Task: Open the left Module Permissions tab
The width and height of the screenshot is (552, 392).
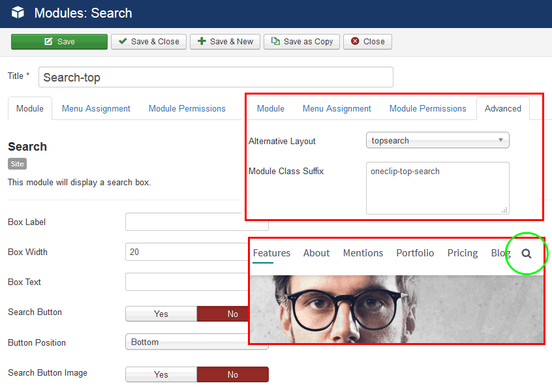Action: [187, 109]
